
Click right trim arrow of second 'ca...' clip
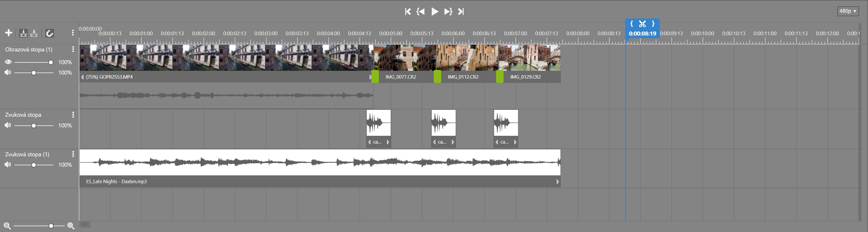pos(453,142)
